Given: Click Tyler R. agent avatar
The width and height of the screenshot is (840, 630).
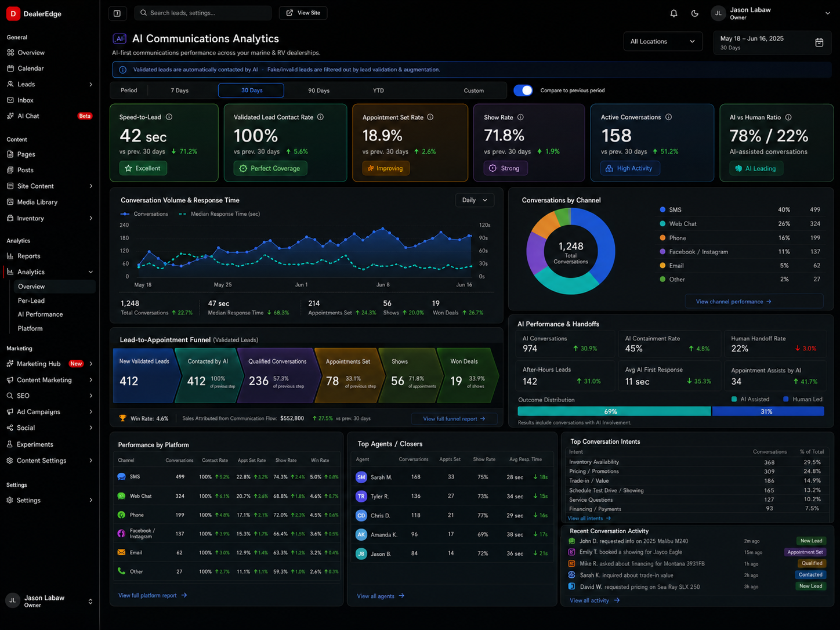Looking at the screenshot, I should point(361,496).
